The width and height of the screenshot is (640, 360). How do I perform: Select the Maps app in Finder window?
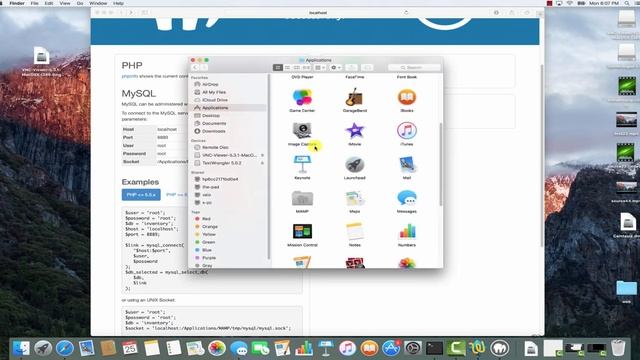(354, 198)
